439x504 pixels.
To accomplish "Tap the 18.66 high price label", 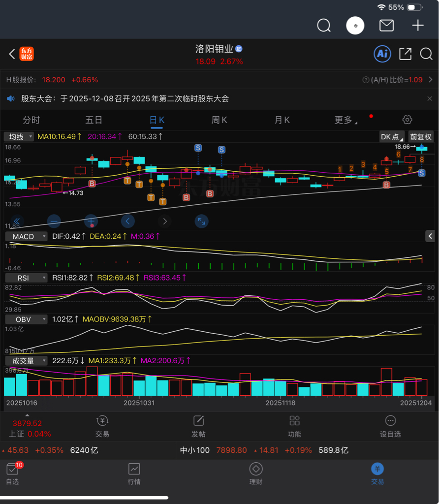I will click(402, 147).
